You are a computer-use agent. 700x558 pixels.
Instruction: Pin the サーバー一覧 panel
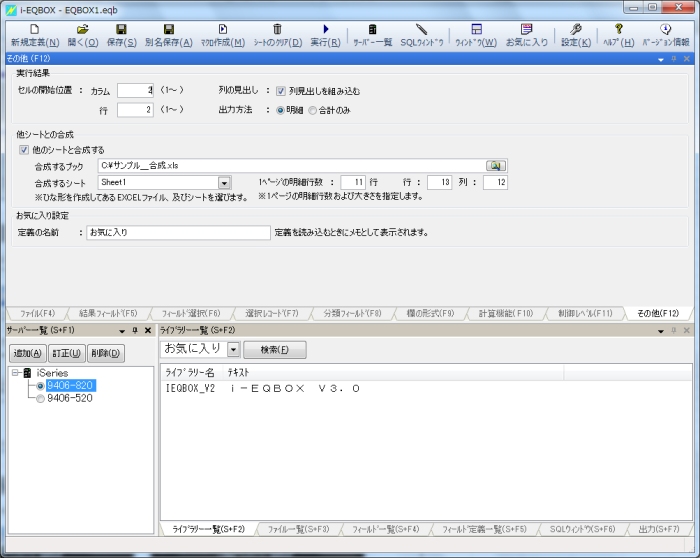135,330
